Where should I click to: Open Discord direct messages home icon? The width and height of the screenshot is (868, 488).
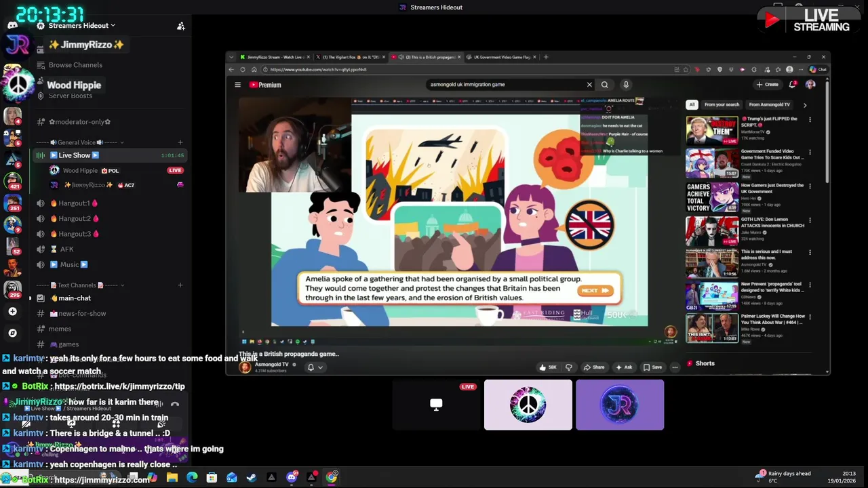[12, 25]
